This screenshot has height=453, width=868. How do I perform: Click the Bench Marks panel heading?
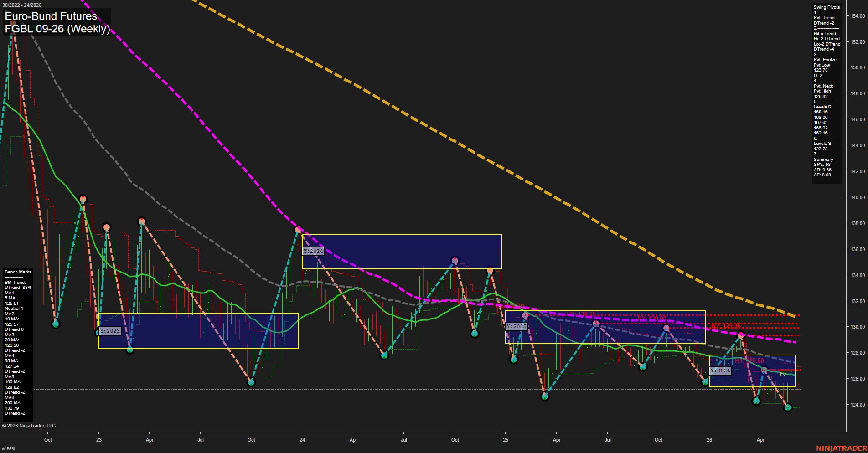(x=18, y=272)
